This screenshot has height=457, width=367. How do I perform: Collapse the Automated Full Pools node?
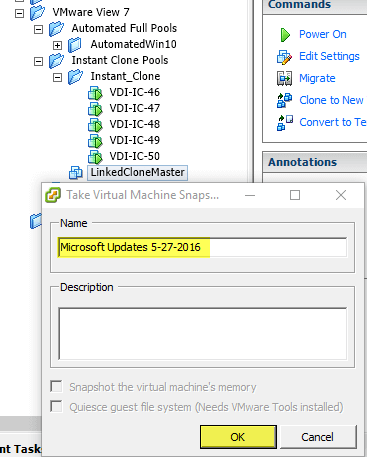pos(39,29)
